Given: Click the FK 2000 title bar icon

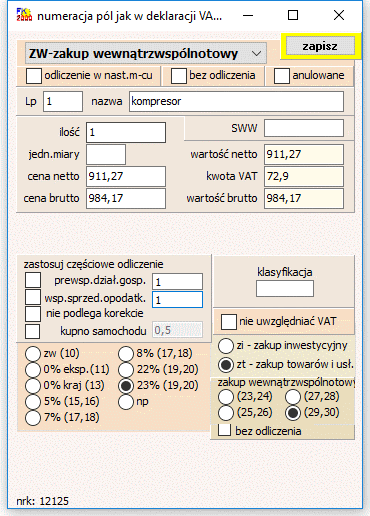Looking at the screenshot, I should click(24, 15).
